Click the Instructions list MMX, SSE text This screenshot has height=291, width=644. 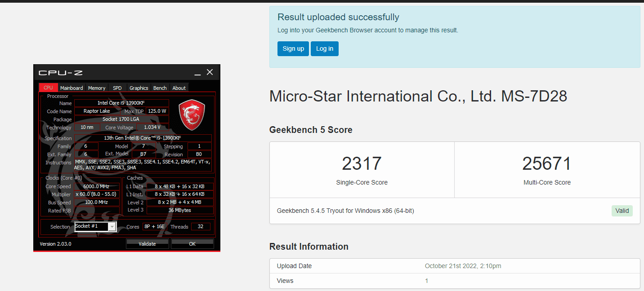pyautogui.click(x=143, y=165)
